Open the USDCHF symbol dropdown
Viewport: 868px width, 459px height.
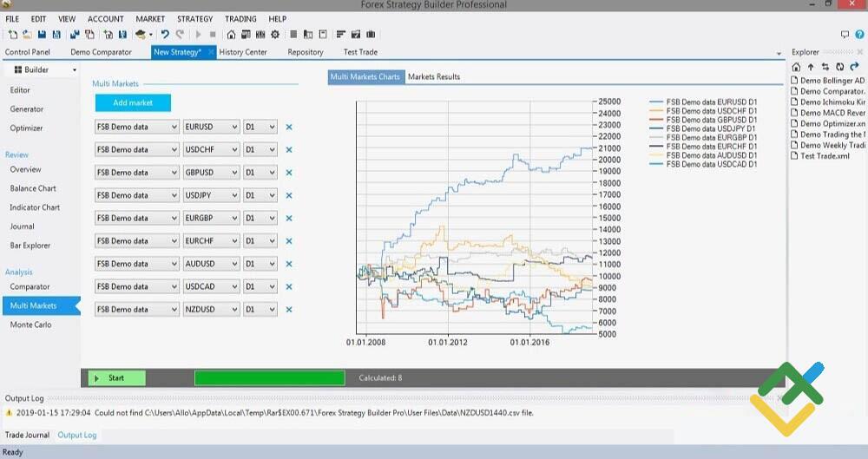(211, 149)
